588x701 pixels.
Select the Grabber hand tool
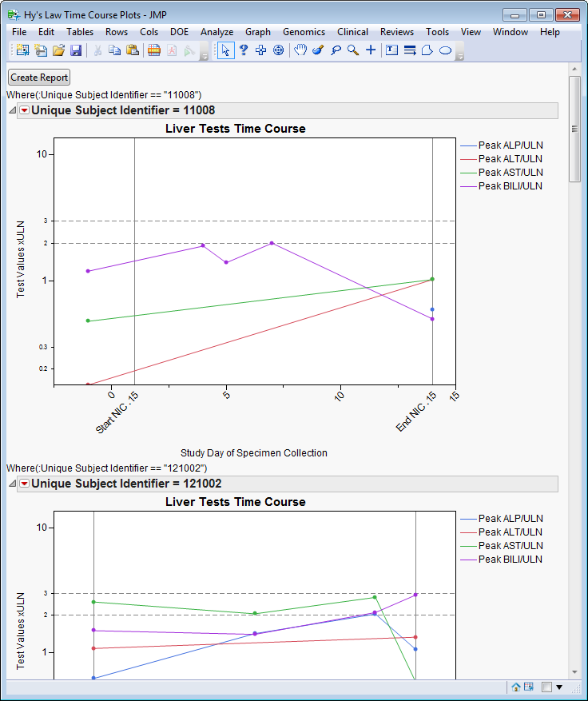300,50
